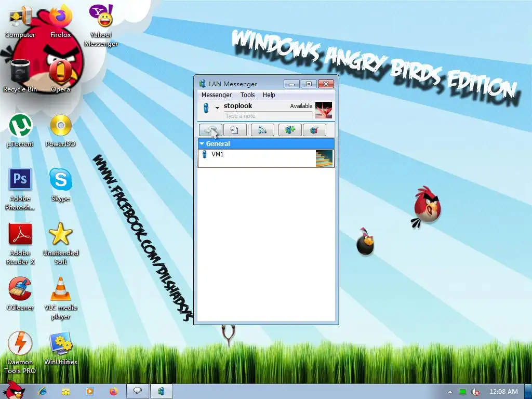
Task: Click the blue user status icon
Action: 206,108
